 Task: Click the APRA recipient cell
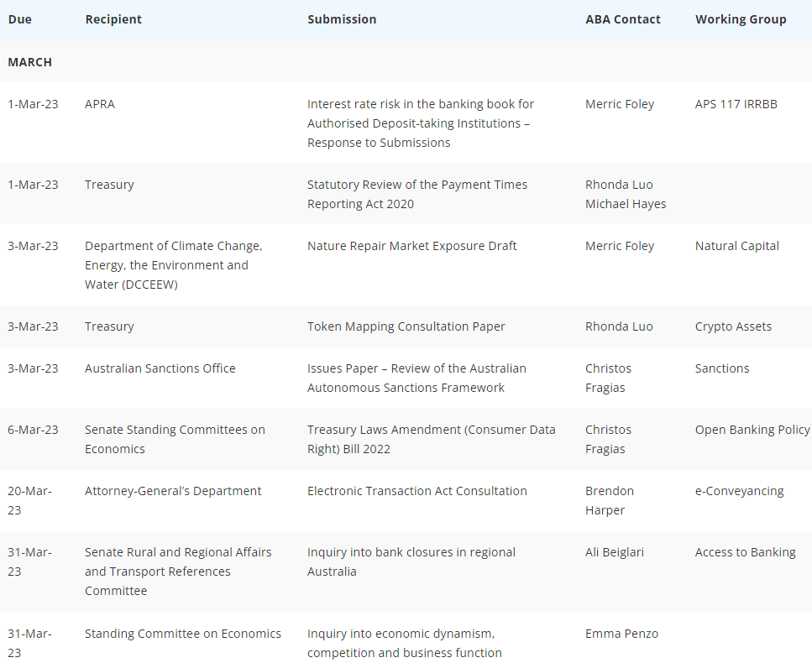tap(100, 104)
